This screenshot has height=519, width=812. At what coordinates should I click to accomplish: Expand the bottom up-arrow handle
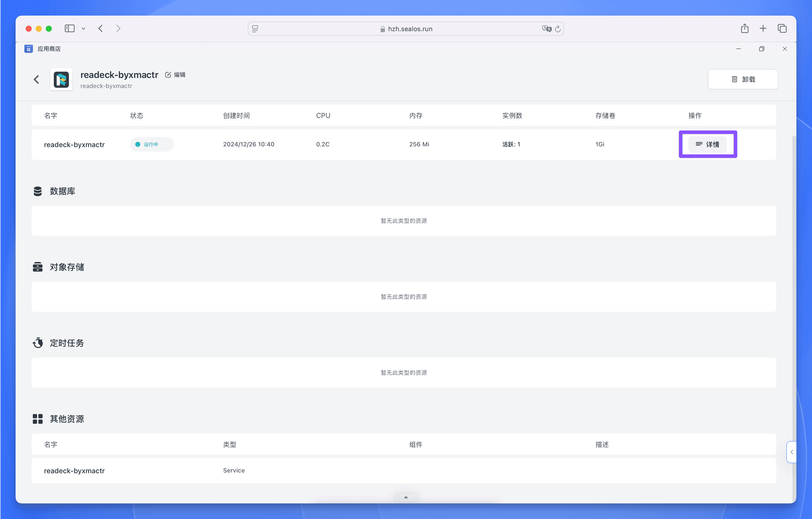coord(406,497)
